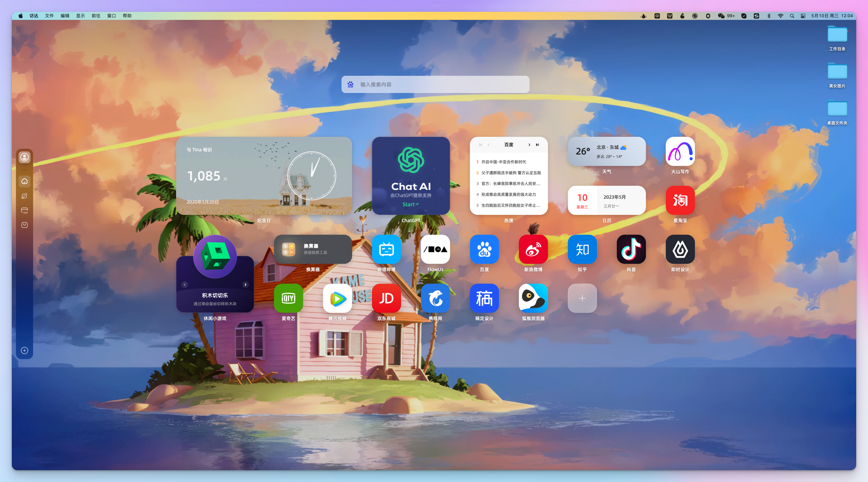Show previous mini game with left arrow

184,284
